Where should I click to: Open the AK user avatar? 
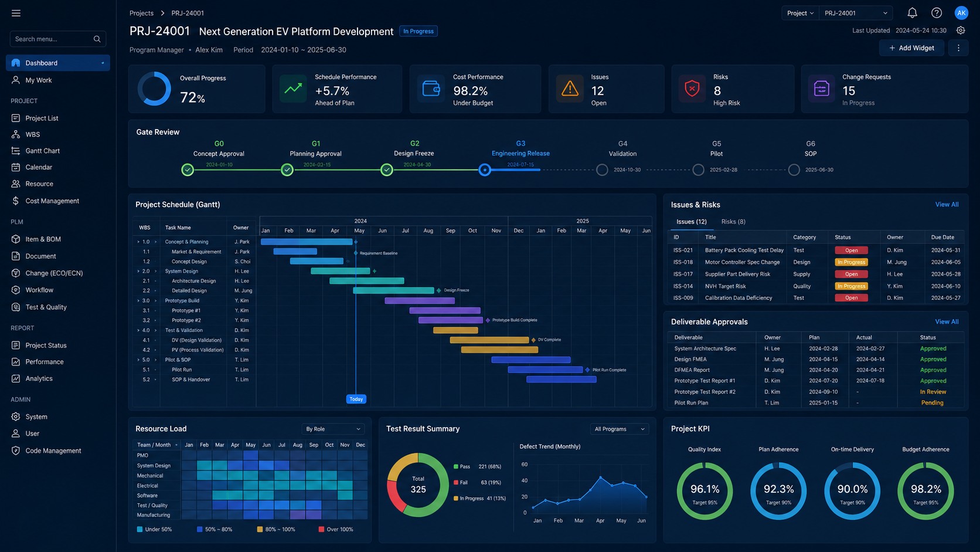click(x=961, y=13)
